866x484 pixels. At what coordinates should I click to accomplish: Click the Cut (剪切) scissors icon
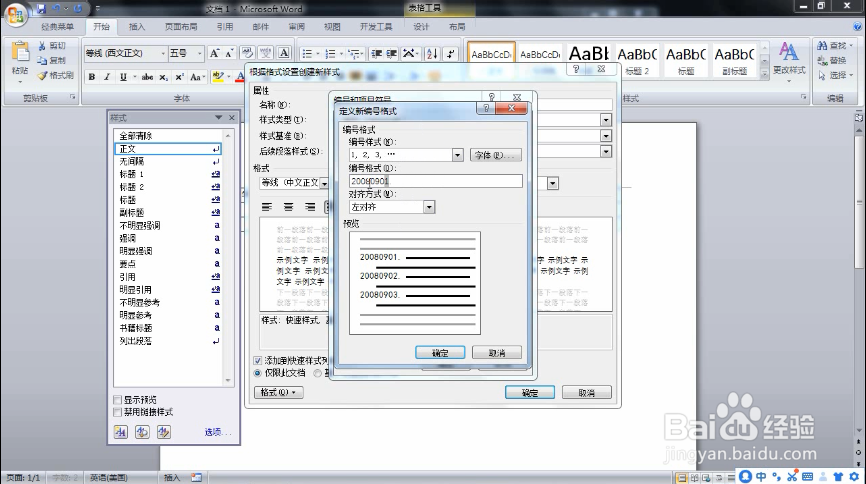point(42,46)
